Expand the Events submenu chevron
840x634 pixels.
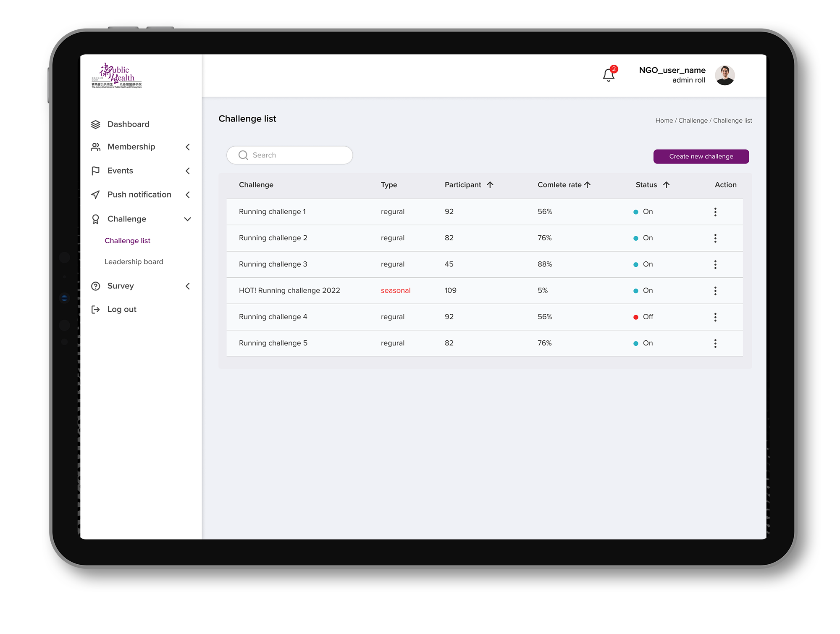tap(188, 171)
